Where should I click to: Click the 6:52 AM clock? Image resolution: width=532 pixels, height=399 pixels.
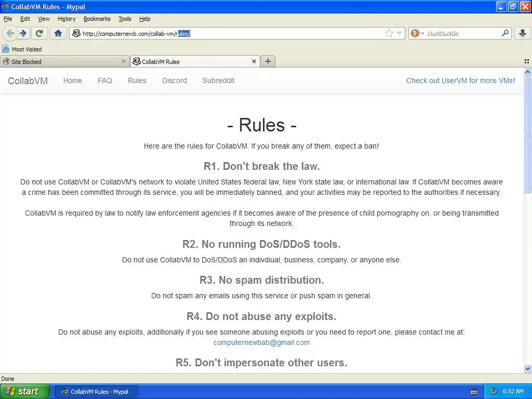coord(513,392)
